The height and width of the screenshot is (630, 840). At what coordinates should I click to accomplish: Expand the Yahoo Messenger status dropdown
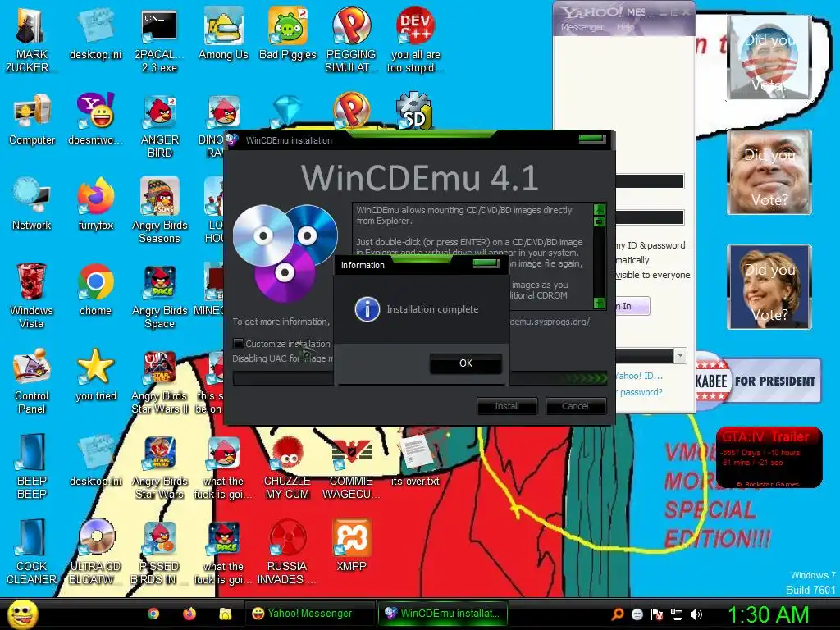(x=680, y=355)
